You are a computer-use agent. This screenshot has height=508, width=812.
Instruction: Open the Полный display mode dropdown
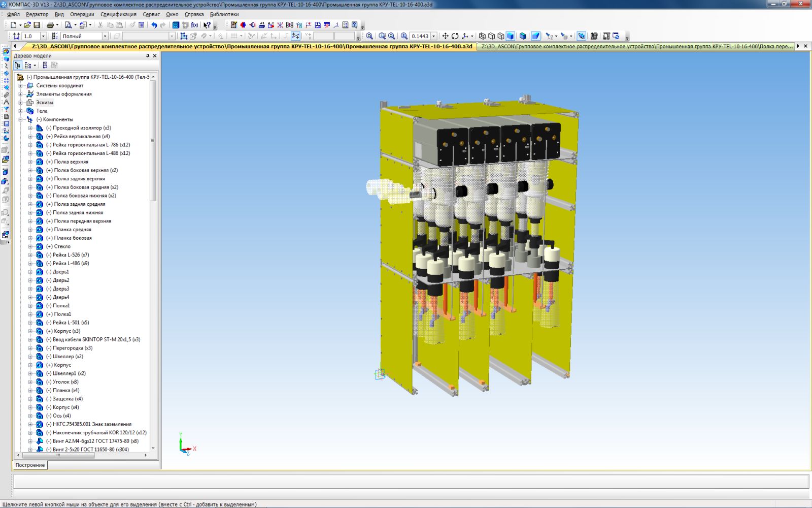click(x=105, y=36)
